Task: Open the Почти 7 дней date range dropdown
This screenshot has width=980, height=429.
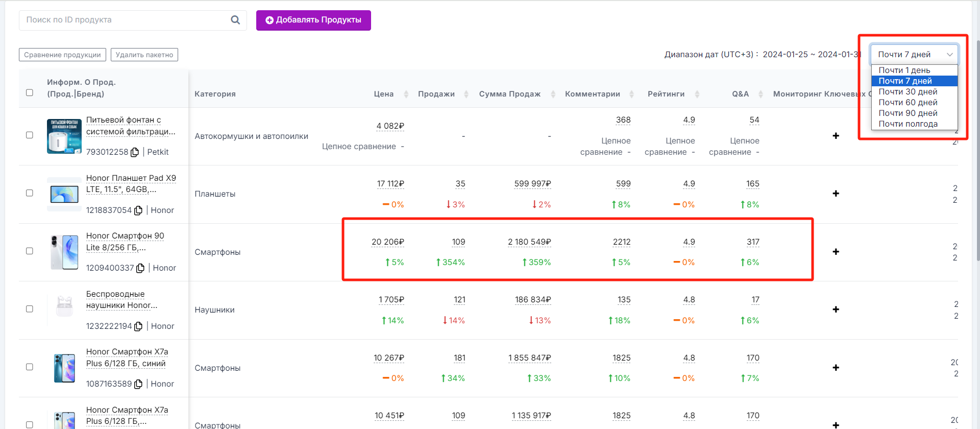Action: click(914, 54)
